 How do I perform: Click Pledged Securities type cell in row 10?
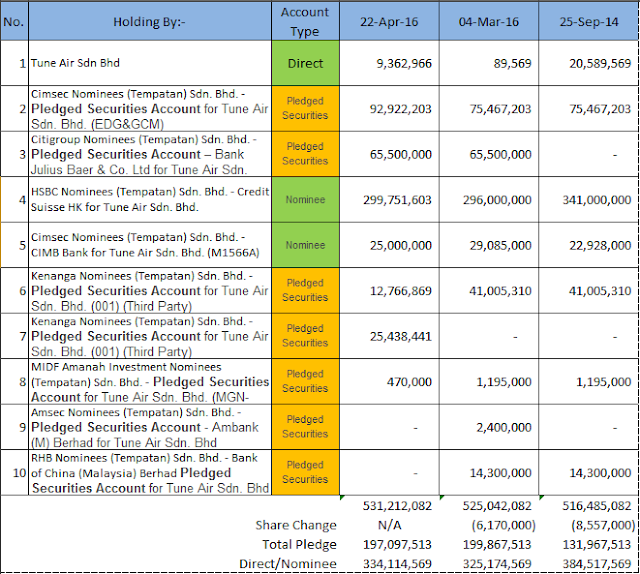tap(305, 473)
